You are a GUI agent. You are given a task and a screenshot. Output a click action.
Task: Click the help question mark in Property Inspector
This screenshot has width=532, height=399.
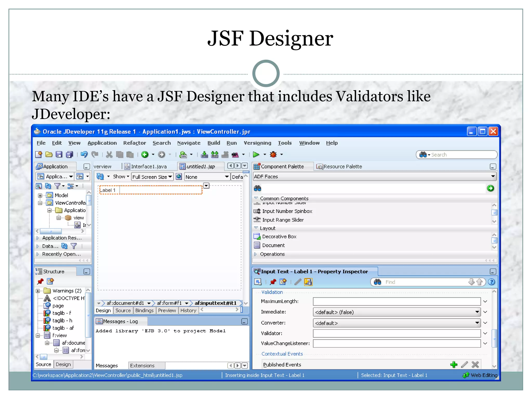point(491,282)
